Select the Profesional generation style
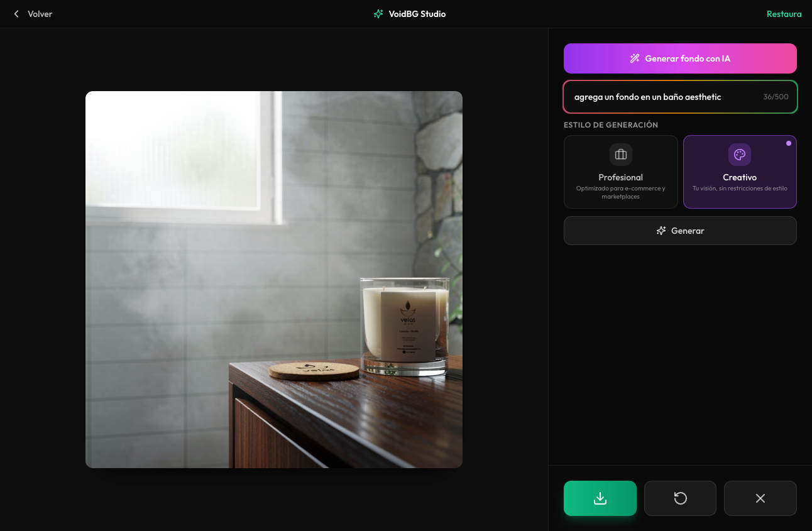Image resolution: width=812 pixels, height=531 pixels. click(x=620, y=172)
